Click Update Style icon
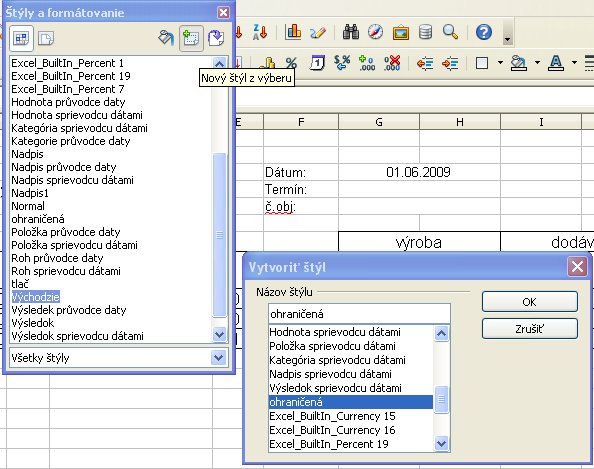The width and height of the screenshot is (594, 469). coord(216,38)
